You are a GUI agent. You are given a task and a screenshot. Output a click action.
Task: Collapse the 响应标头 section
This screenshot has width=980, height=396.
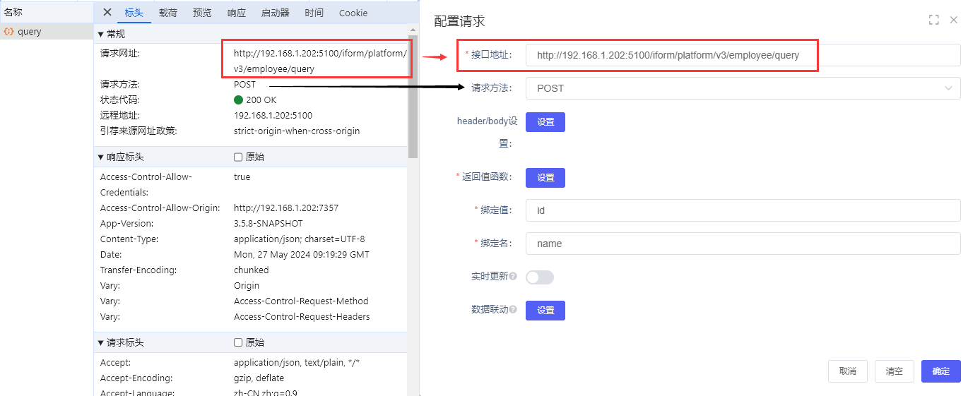[101, 157]
